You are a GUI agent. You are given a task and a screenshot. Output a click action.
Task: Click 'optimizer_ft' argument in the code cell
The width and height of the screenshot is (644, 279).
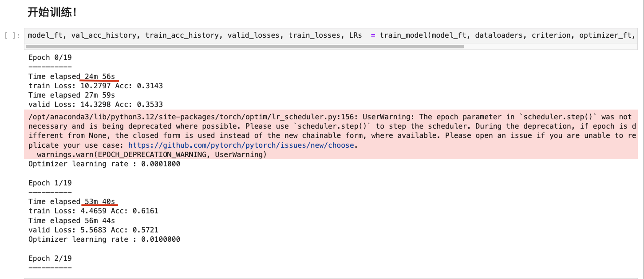[x=605, y=35]
